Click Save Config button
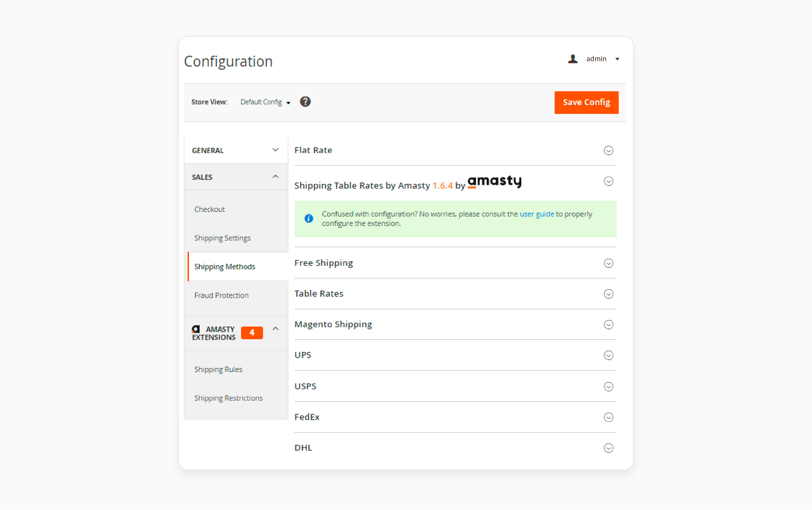This screenshot has width=812, height=510. tap(586, 102)
